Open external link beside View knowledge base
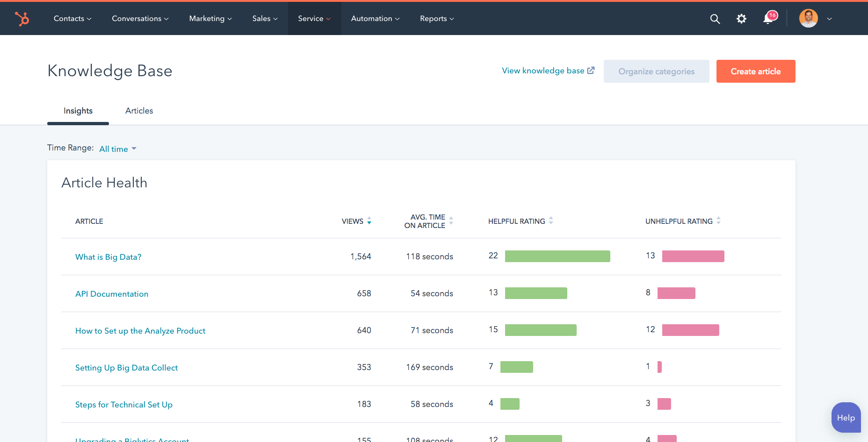Viewport: 868px width, 442px height. [x=591, y=70]
